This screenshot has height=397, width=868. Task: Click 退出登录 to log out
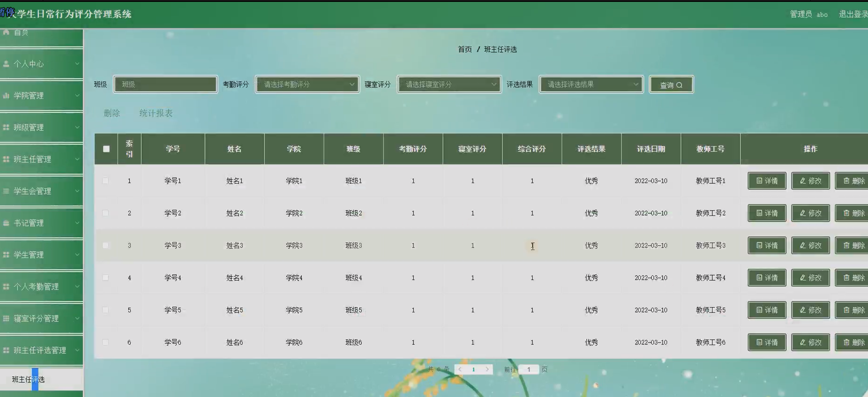point(853,14)
